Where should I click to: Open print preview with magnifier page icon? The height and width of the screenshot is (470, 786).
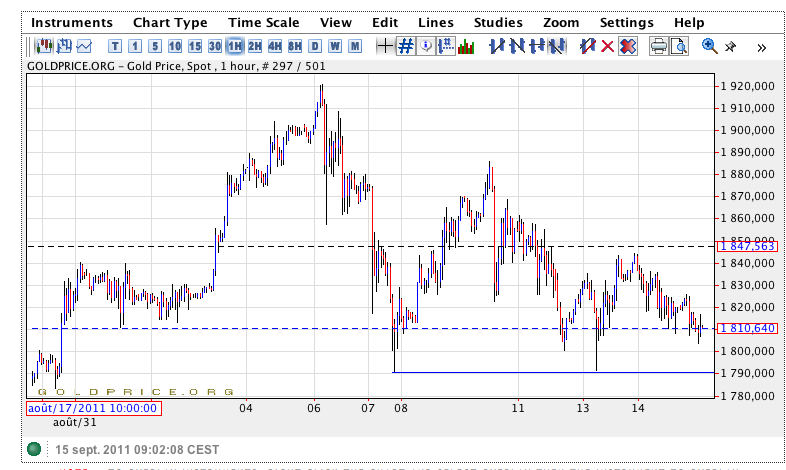pyautogui.click(x=679, y=46)
